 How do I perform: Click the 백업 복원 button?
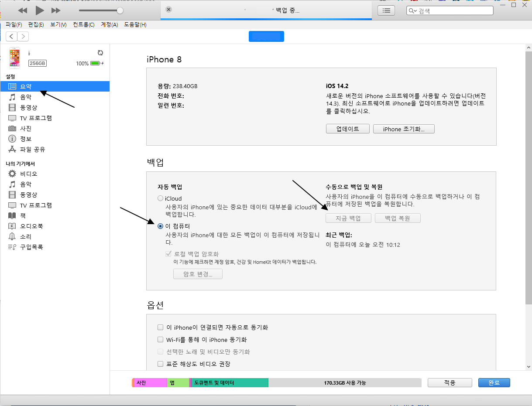coord(398,218)
